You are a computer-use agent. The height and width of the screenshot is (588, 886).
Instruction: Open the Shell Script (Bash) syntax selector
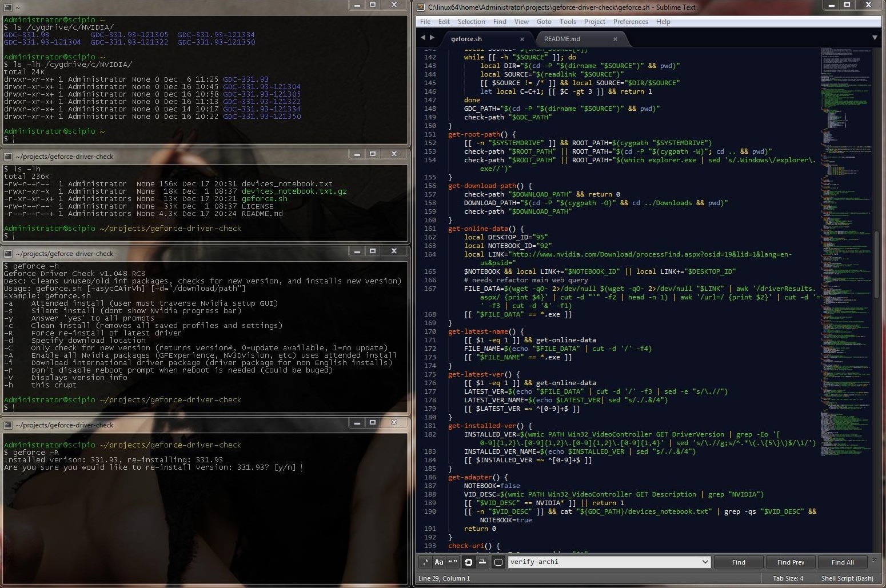(847, 578)
